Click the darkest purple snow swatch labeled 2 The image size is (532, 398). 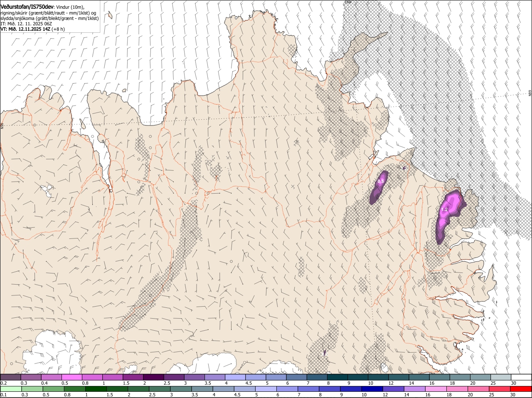153,377
